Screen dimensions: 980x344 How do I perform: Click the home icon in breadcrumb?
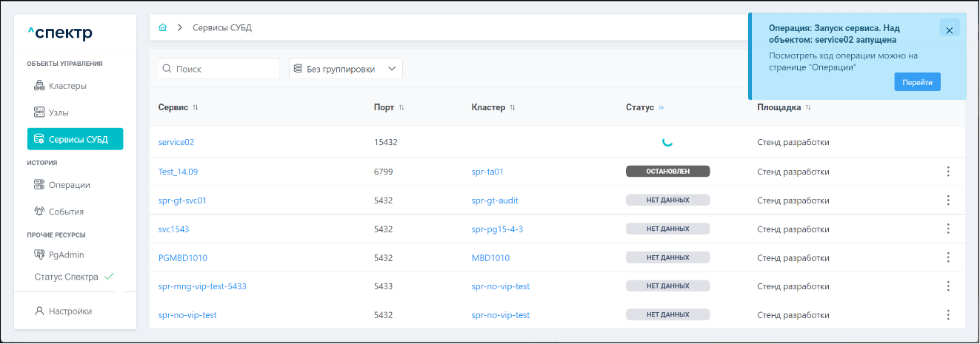click(x=163, y=27)
